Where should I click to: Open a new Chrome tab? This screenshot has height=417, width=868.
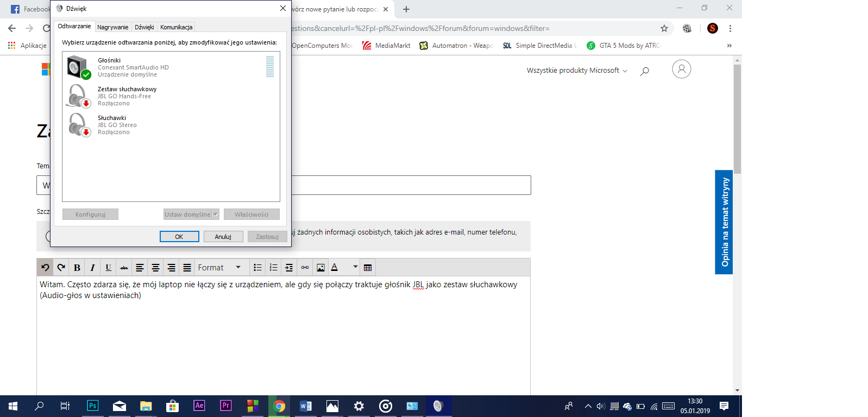click(x=406, y=9)
